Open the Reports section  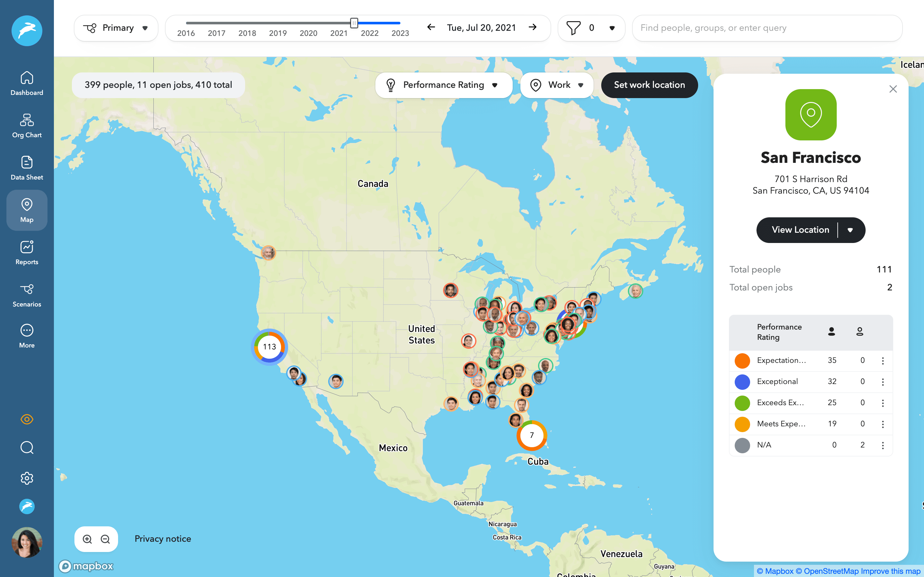(x=27, y=253)
